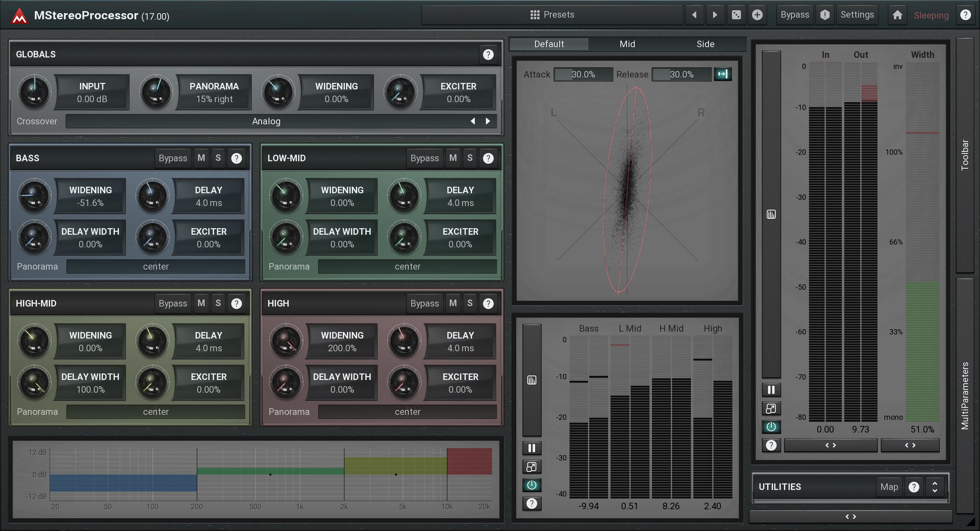Click the A/B warning icon next to Bypass

[825, 15]
